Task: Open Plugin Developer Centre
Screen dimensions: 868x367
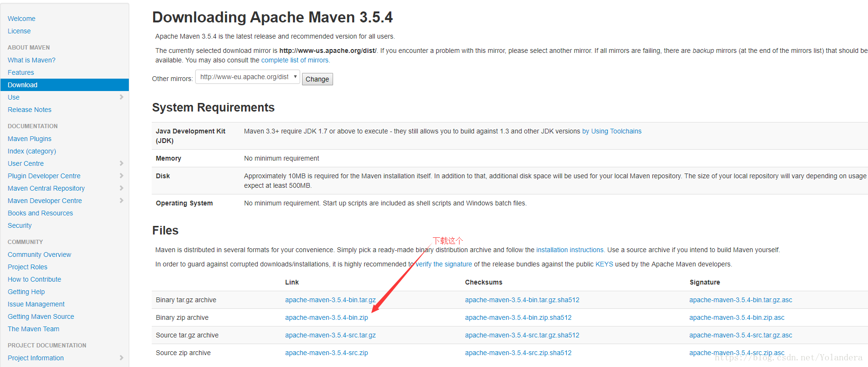Action: coord(44,176)
